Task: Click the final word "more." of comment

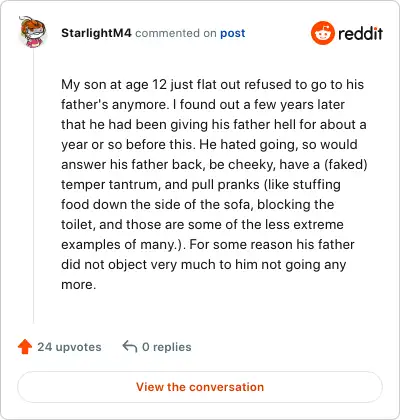Action: point(79,285)
